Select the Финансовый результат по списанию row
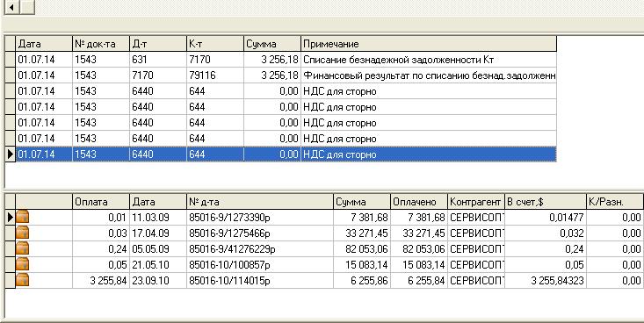This screenshot has height=323, width=644. pyautogui.click(x=286, y=75)
